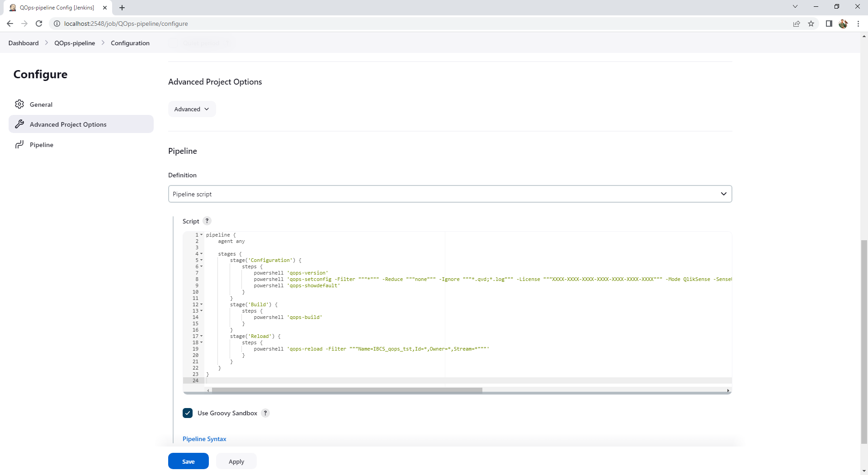Bookmark this page with the star icon
Screen dimensions: 868x475
[811, 24]
